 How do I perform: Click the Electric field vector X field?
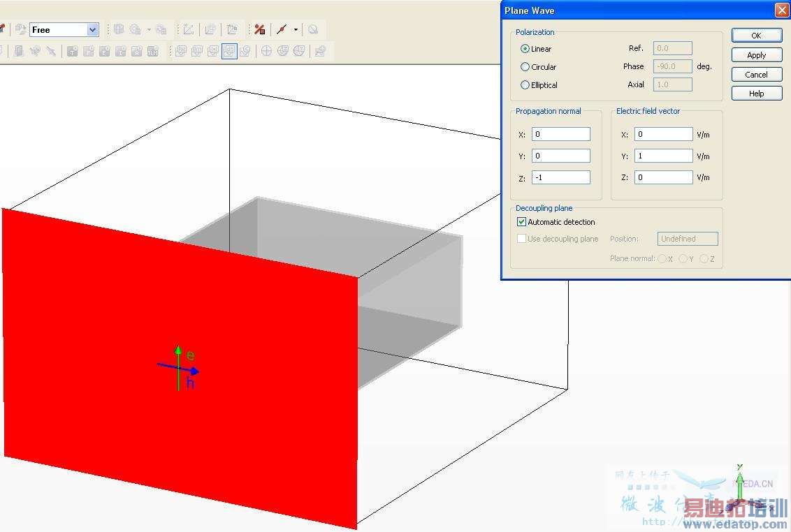coord(664,134)
